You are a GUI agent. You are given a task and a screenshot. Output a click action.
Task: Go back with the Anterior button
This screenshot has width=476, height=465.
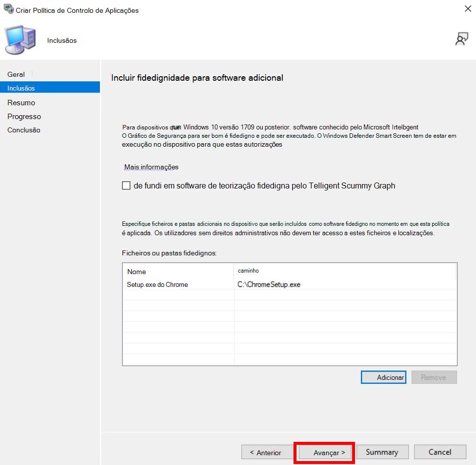point(267,452)
